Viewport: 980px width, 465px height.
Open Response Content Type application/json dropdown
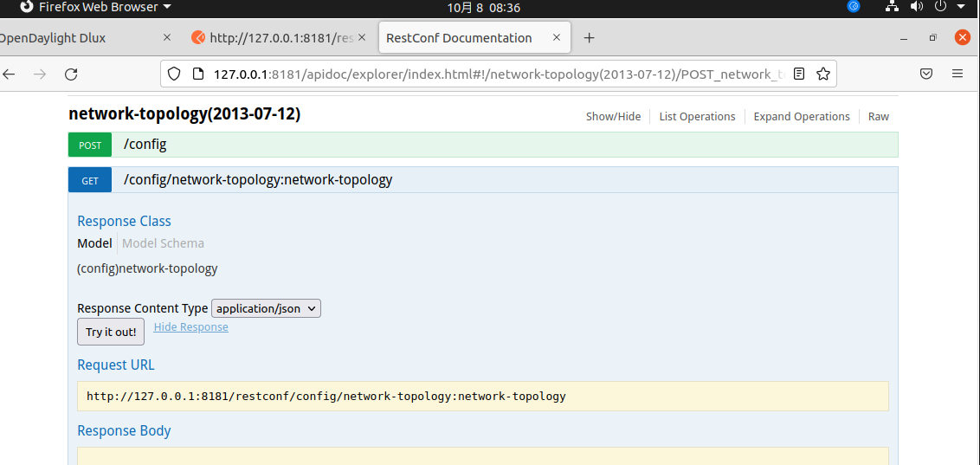click(x=267, y=309)
